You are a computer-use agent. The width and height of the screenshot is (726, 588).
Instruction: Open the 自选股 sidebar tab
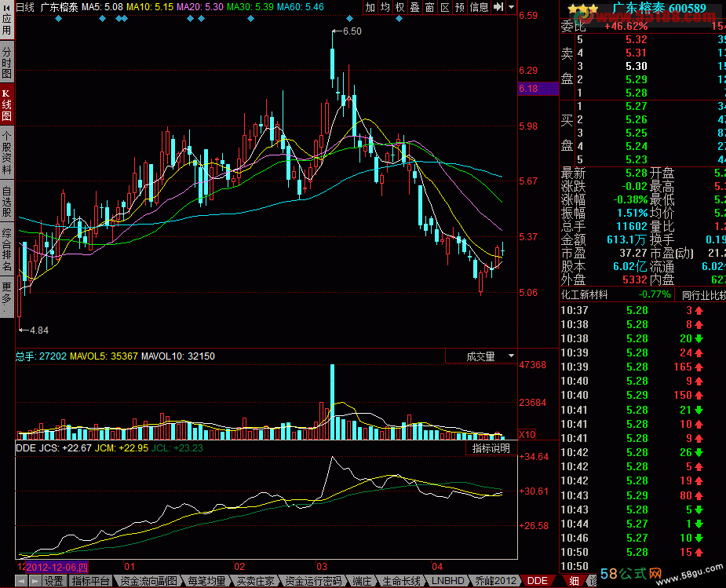6,202
